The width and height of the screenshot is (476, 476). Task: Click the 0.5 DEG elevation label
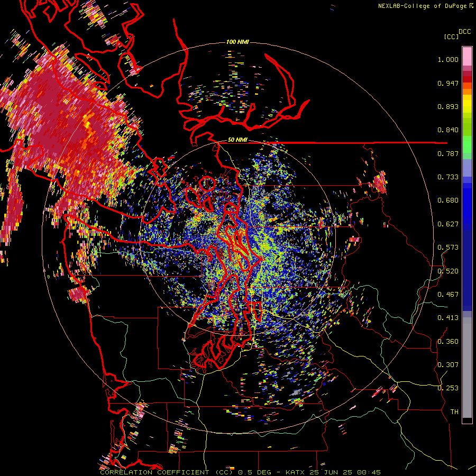(255, 472)
